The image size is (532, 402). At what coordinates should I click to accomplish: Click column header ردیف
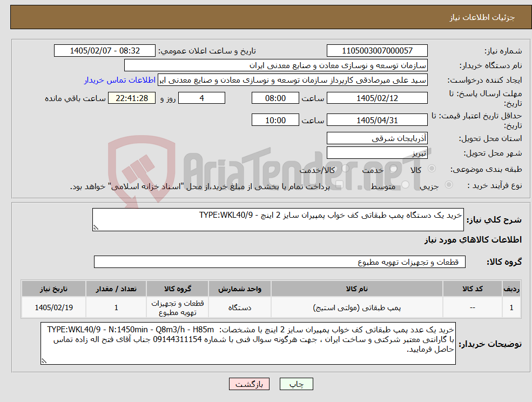tap(511, 289)
